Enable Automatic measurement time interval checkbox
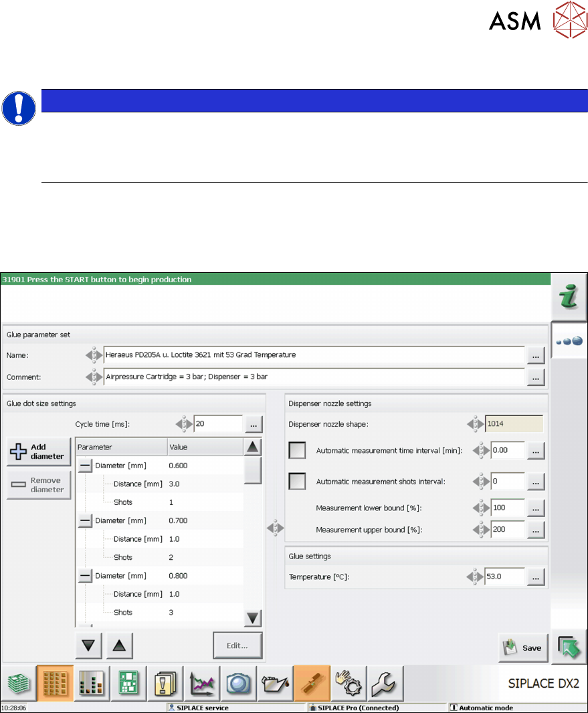Image resolution: width=588 pixels, height=713 pixels. pos(297,450)
